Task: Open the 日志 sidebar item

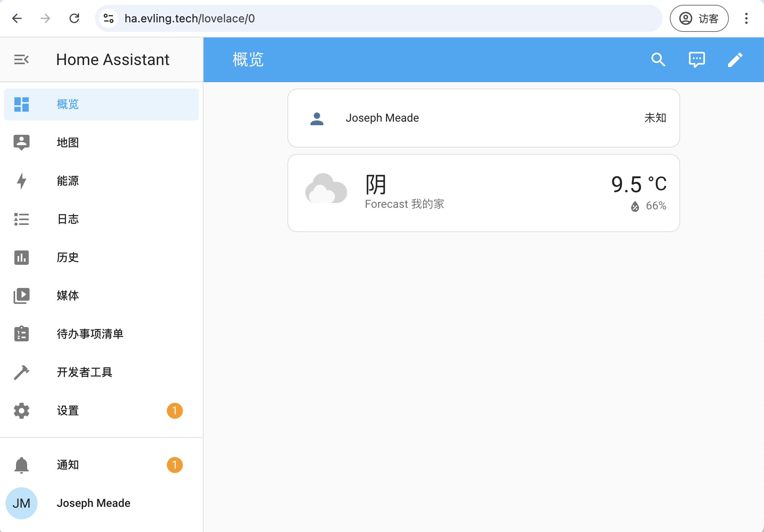Action: (101, 219)
